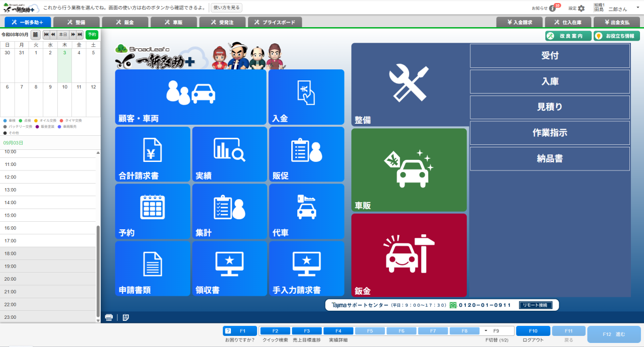Click the 一新多助+ logo in the top bar

coord(21,8)
